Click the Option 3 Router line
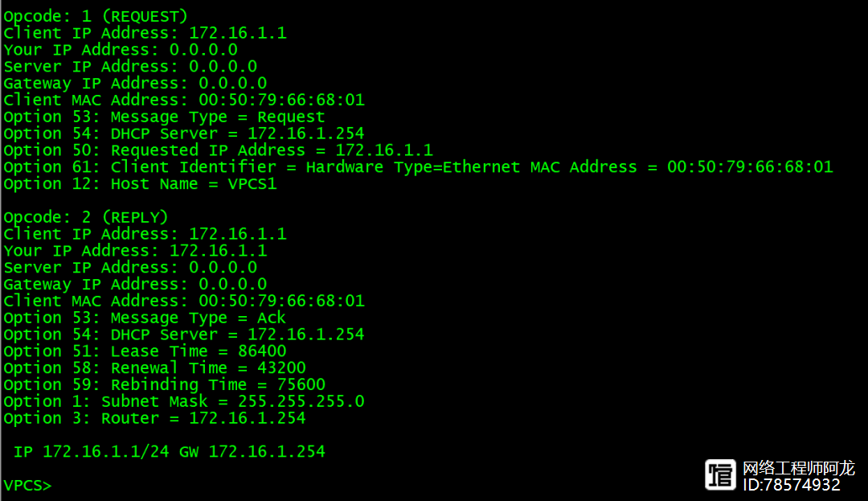 pos(154,418)
